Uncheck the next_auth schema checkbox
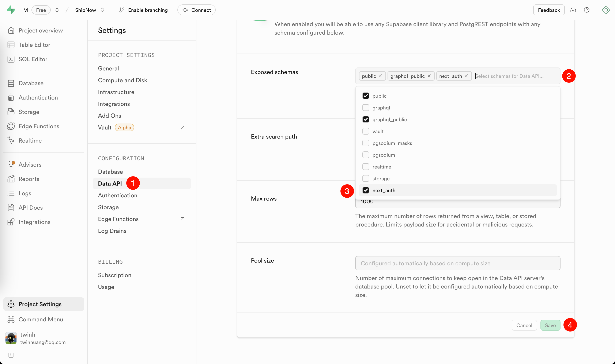The height and width of the screenshot is (364, 615). point(366,190)
